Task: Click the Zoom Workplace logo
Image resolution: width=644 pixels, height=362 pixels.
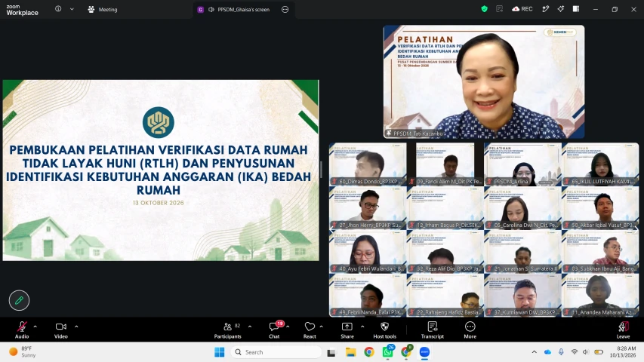Action: pyautogui.click(x=22, y=10)
